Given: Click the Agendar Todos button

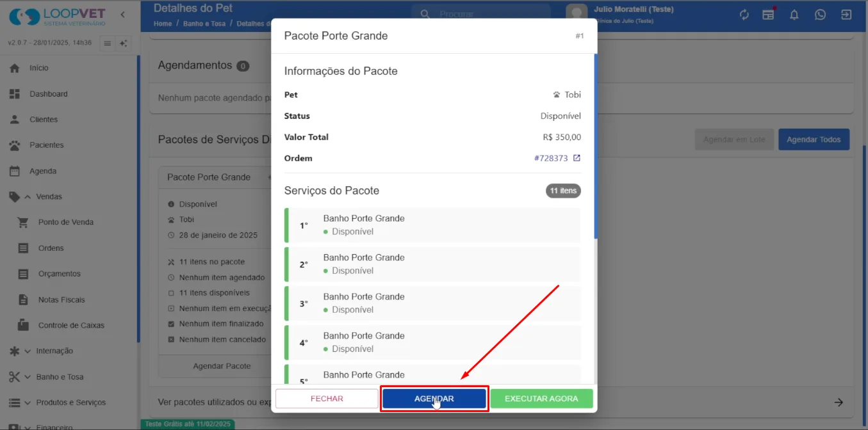Looking at the screenshot, I should (x=814, y=139).
